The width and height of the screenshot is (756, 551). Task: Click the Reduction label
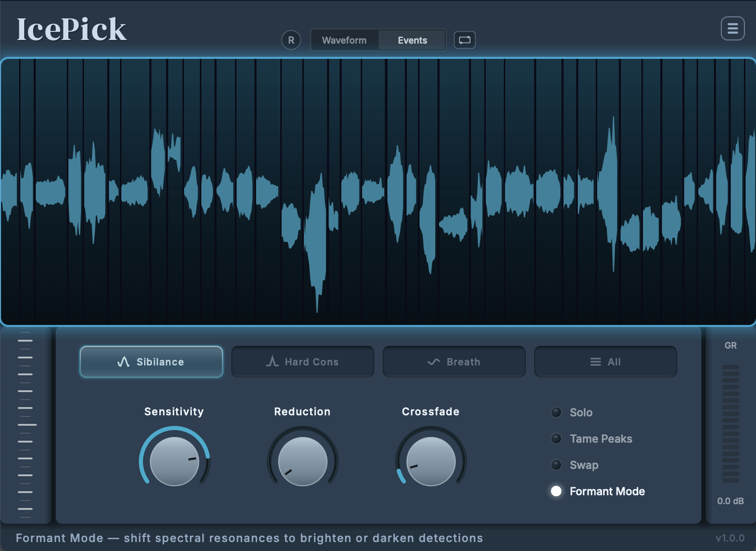click(x=302, y=412)
